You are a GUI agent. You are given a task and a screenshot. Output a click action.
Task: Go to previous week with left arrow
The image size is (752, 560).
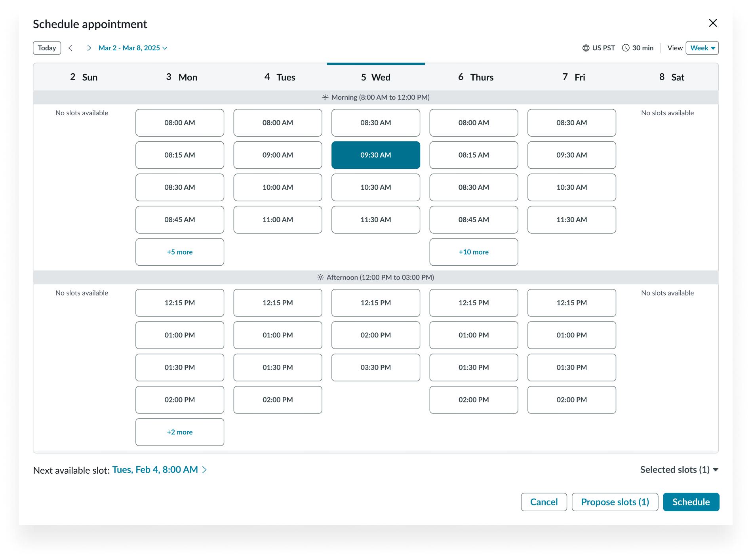click(x=70, y=48)
